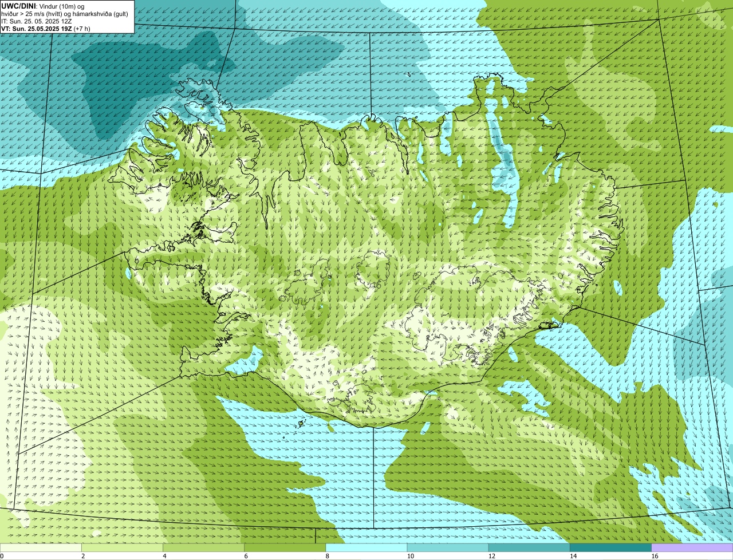
Task: Click the "0" scale label
Action: tap(2, 556)
